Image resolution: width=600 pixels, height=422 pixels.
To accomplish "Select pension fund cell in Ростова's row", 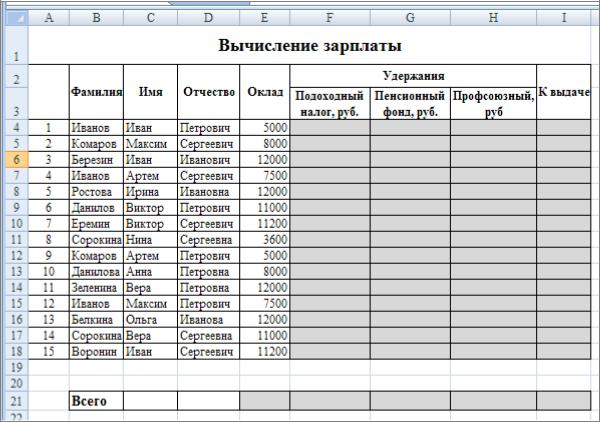I will (410, 192).
